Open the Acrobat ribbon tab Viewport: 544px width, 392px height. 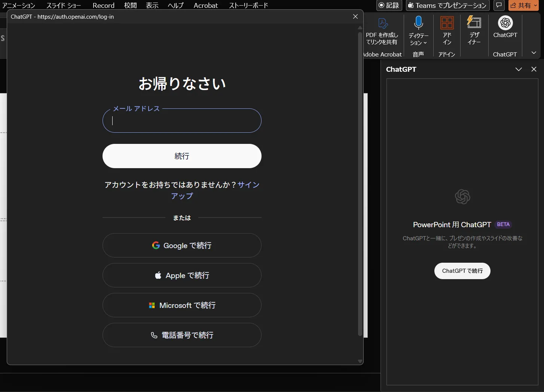(x=206, y=5)
